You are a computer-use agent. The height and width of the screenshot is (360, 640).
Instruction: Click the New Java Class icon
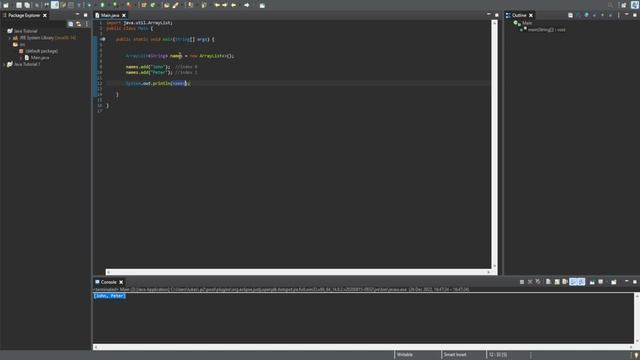[153, 5]
